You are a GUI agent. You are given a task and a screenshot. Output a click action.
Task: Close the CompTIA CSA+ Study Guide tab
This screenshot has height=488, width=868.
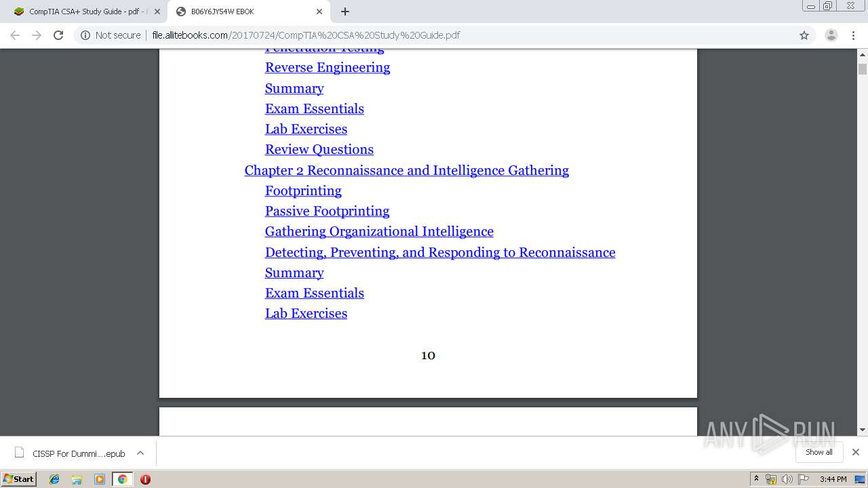click(157, 12)
